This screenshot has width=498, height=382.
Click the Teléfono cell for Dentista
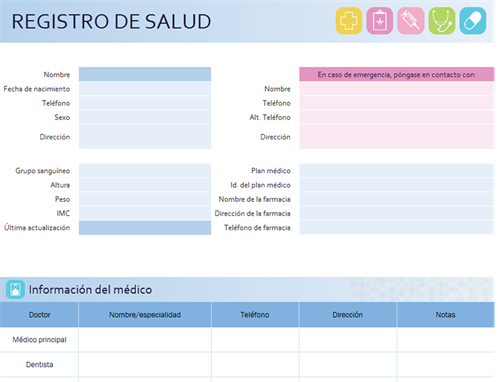point(255,364)
